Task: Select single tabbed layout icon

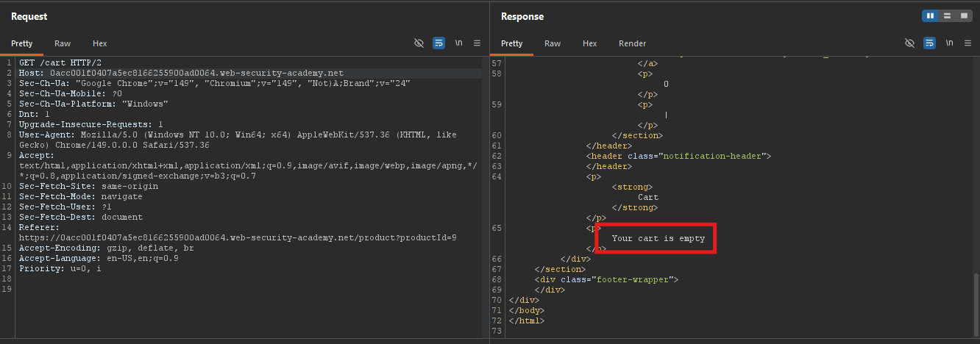Action: click(963, 15)
